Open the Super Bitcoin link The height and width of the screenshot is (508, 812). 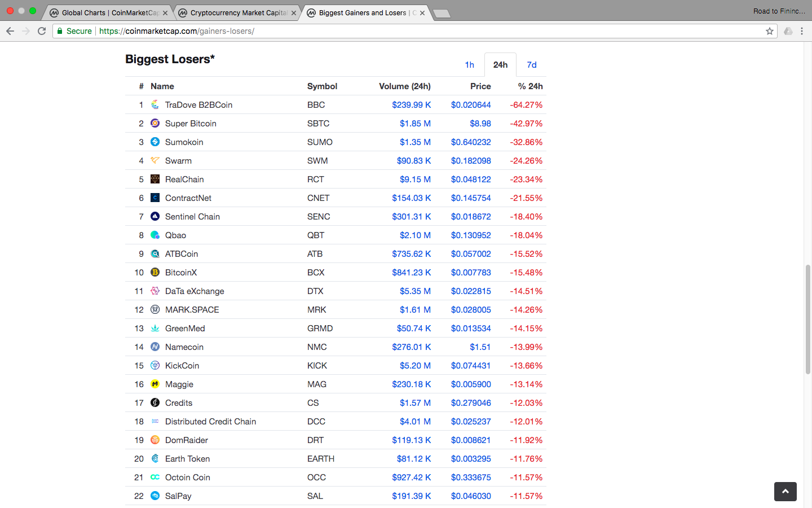click(191, 123)
